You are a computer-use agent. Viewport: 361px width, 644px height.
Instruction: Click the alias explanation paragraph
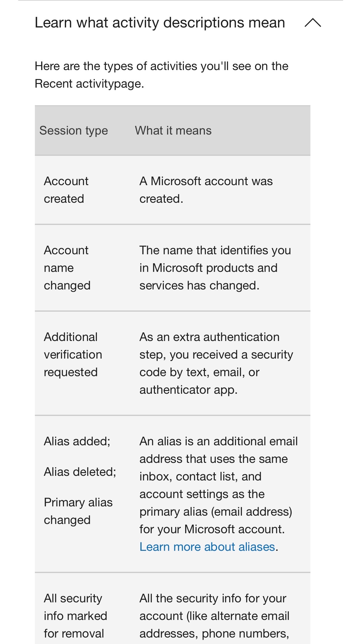click(x=218, y=494)
